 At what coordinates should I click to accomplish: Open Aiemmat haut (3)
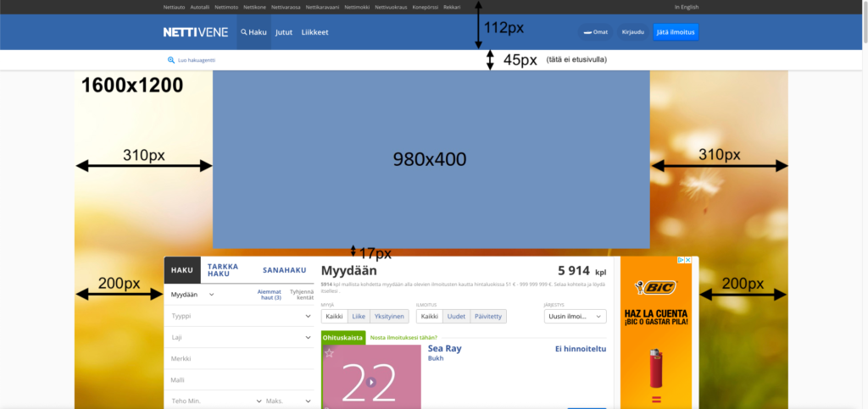point(269,295)
